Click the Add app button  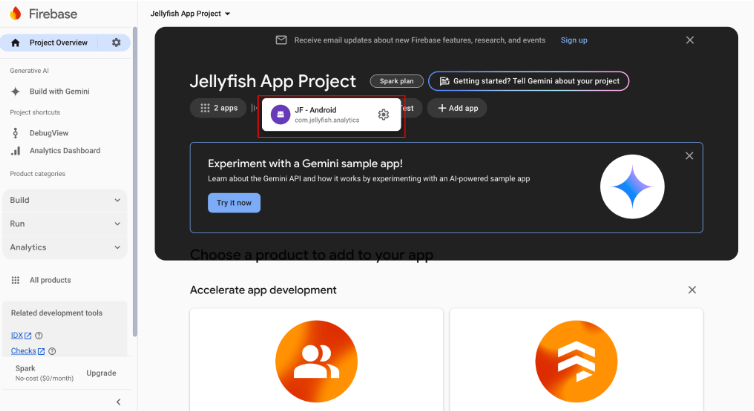coord(457,108)
